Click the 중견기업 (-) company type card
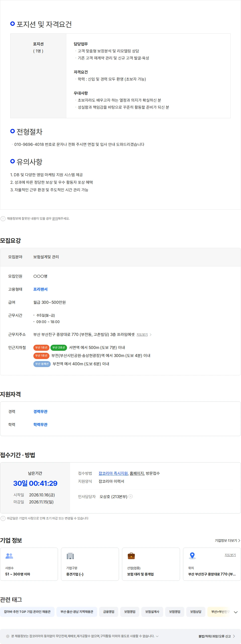This screenshot has height=644, width=241. [x=90, y=564]
